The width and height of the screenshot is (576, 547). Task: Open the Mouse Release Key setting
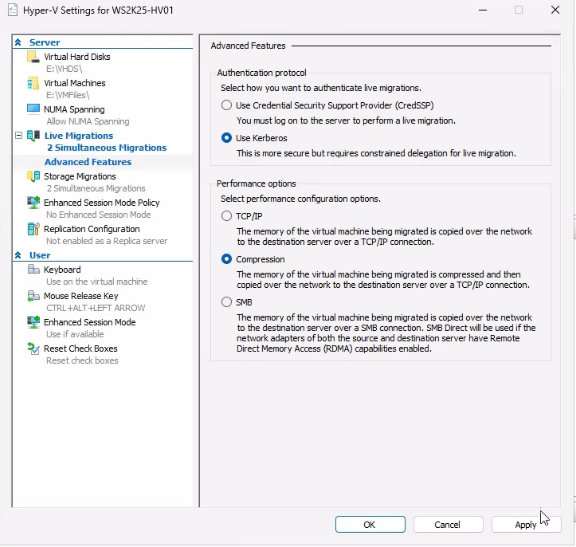click(81, 296)
